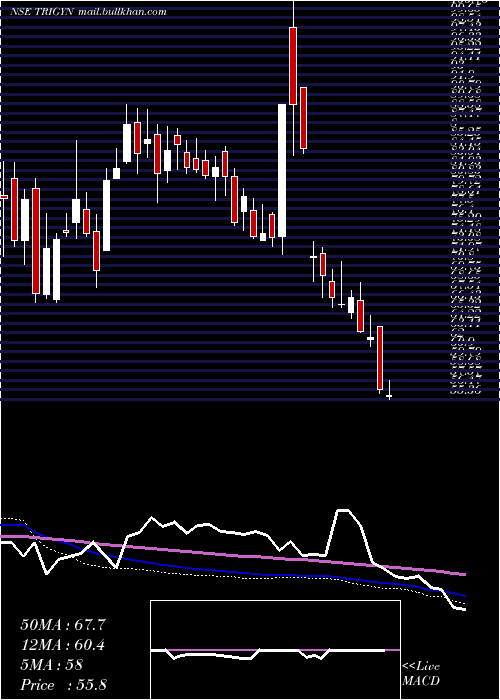The image size is (500, 700).
Task: Click inside the MACD indicator box
Action: coord(275,650)
